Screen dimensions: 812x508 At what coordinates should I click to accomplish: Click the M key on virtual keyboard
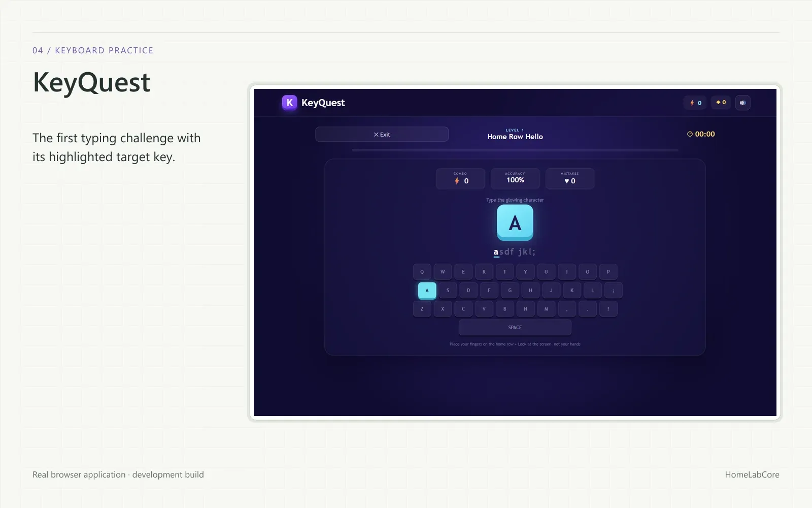point(546,309)
